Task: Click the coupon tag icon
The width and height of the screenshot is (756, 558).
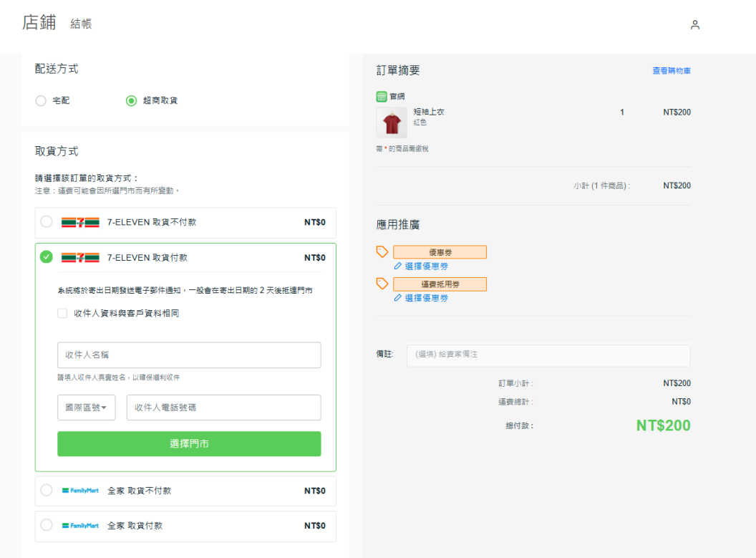Action: click(382, 251)
